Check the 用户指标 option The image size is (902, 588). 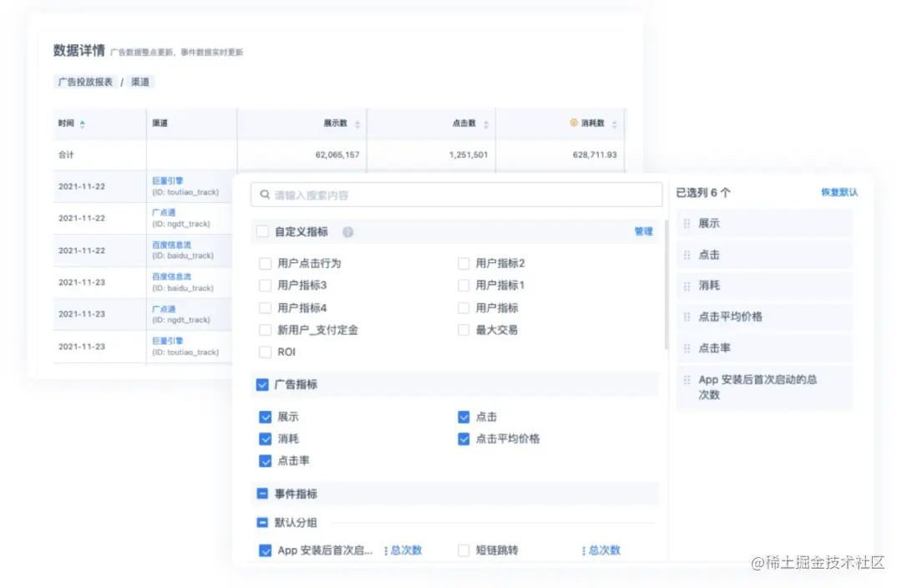[464, 308]
